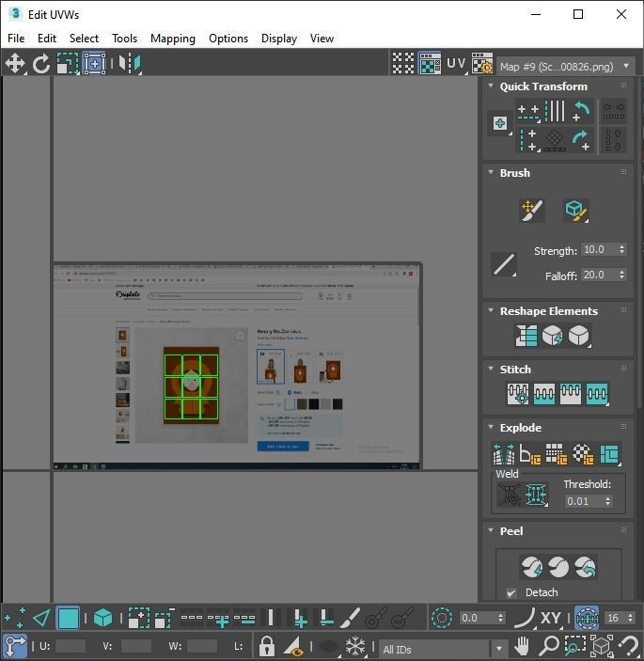Open the All IDs material dropdown
644x661 pixels.
[443, 649]
